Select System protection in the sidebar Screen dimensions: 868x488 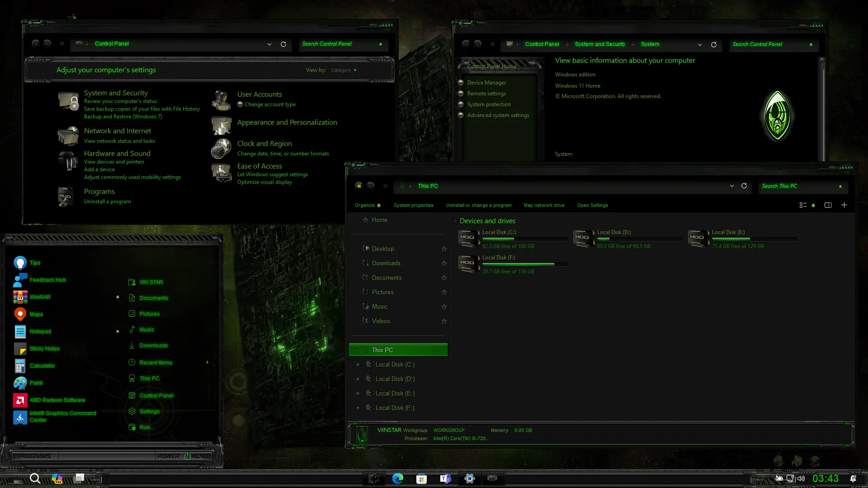(489, 104)
